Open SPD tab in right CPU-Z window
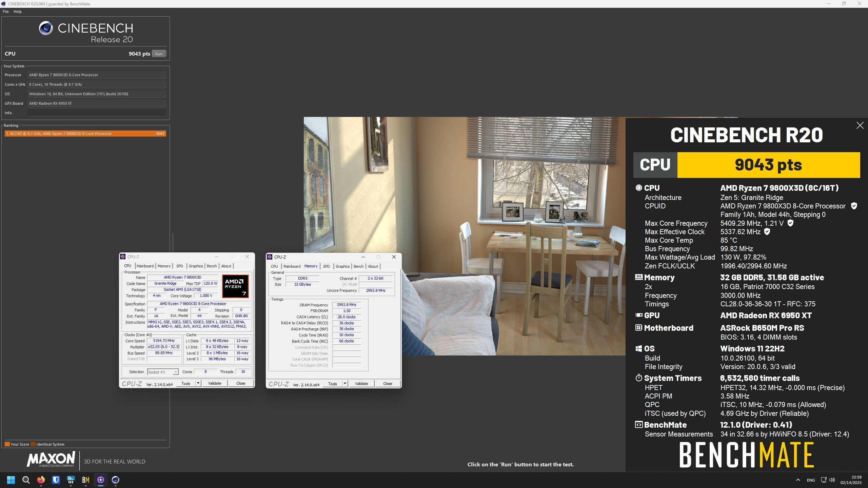 (327, 266)
